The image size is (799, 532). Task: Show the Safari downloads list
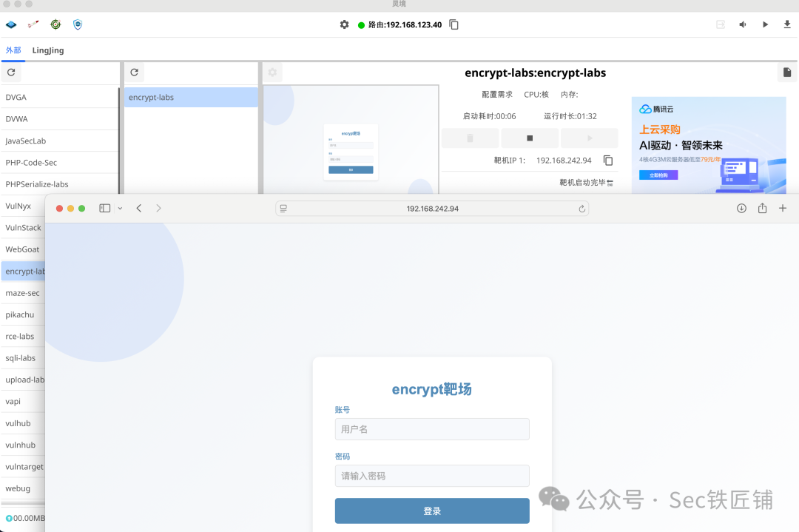coord(741,208)
